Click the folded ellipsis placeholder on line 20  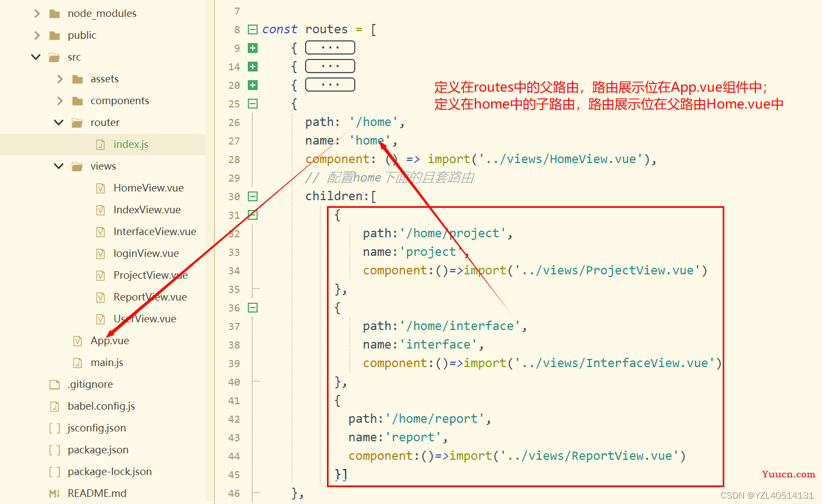click(330, 85)
